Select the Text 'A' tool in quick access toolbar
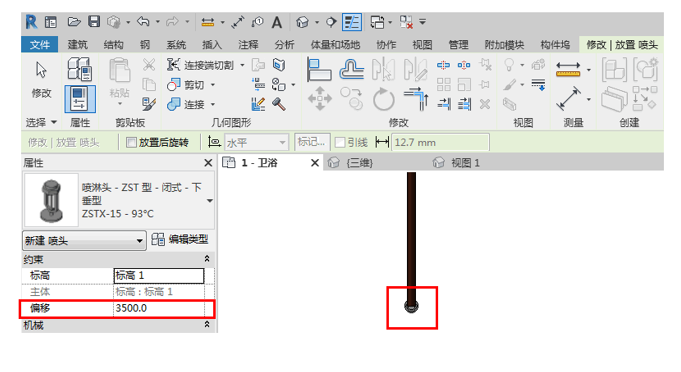 point(277,22)
